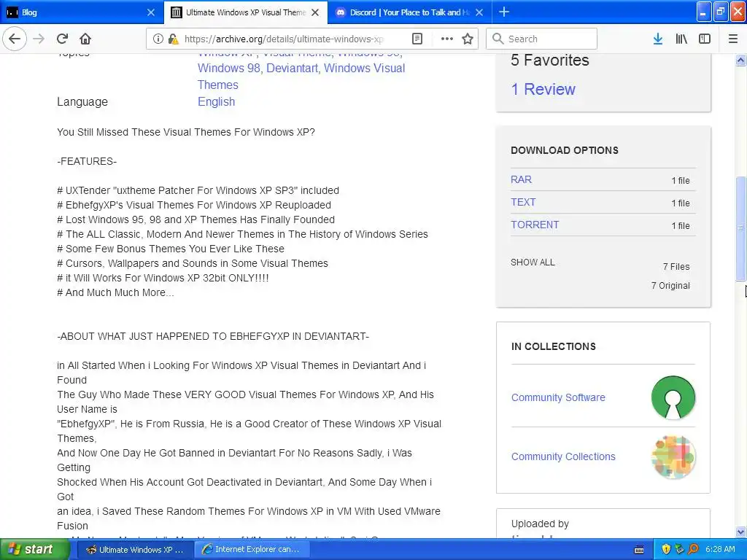Bookmark this page with the star icon
This screenshot has height=560, width=747.
(x=468, y=39)
